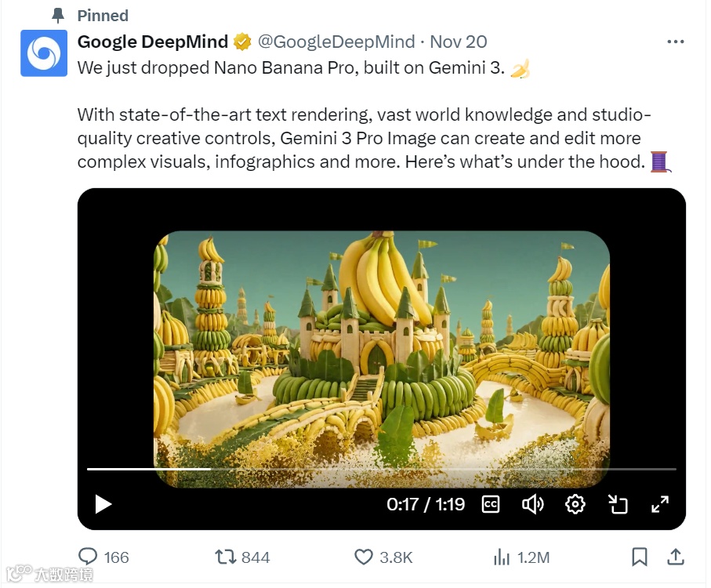This screenshot has width=711, height=588.
Task: Repost the tweet with 844 reposts
Action: (242, 557)
